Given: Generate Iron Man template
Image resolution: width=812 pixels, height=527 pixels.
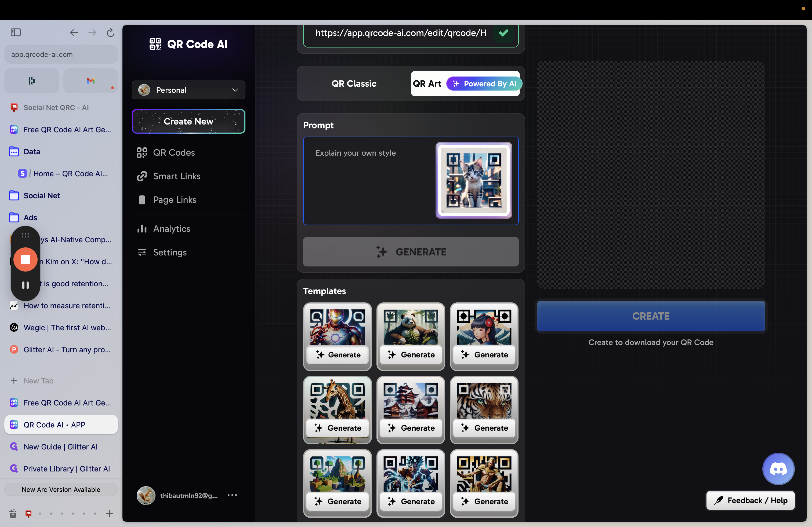Looking at the screenshot, I should [338, 354].
